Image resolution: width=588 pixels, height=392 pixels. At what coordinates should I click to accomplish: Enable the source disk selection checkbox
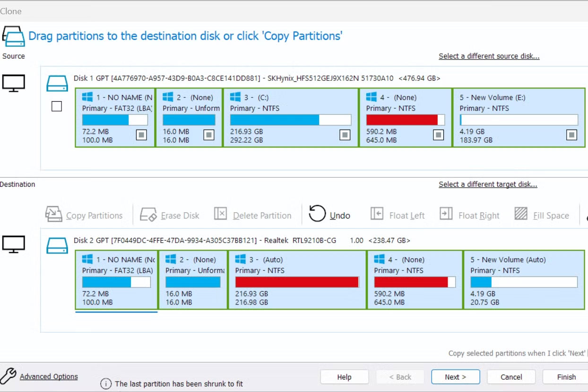(x=57, y=106)
